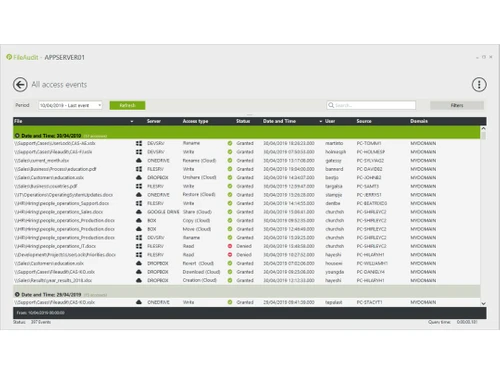
Task: Click the green Granted icon in the Unshare (Cloud) row
Action: coord(230,178)
